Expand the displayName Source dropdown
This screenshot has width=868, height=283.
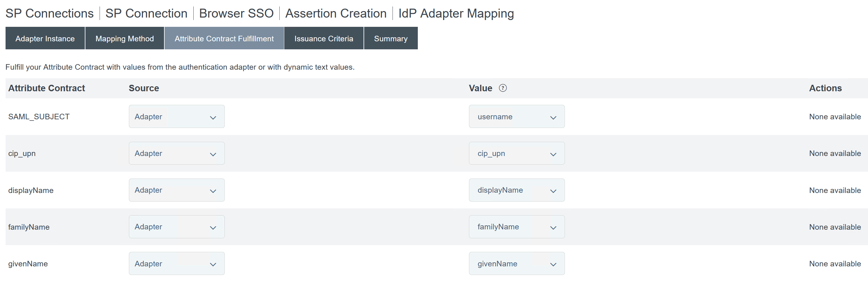[x=176, y=190]
